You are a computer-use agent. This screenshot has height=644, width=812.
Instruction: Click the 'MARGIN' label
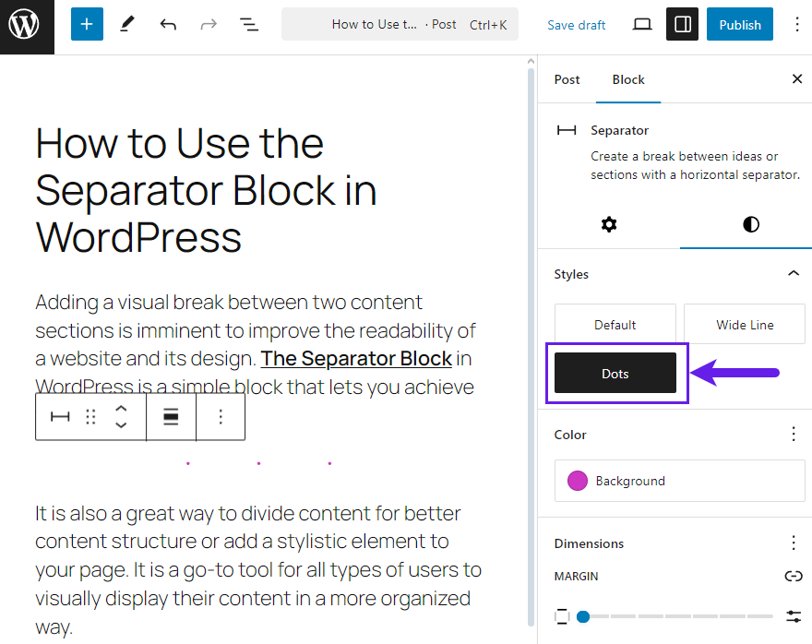(x=576, y=576)
